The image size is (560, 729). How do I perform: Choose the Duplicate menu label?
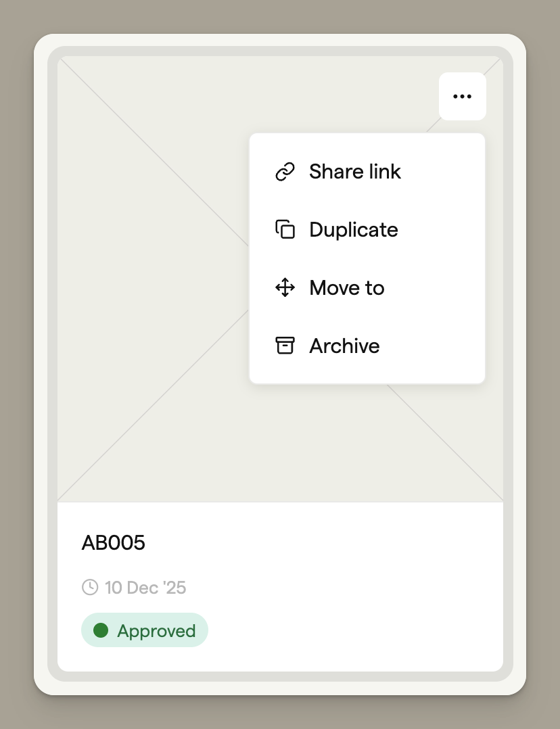click(x=354, y=230)
